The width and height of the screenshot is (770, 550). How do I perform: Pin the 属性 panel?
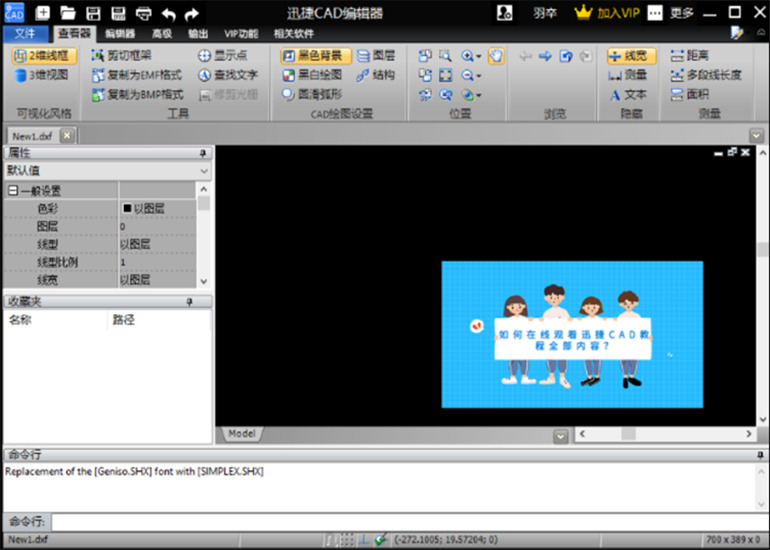click(x=202, y=153)
